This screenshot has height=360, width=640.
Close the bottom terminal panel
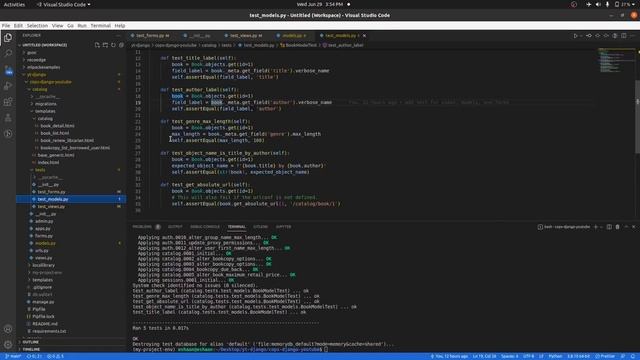click(x=634, y=227)
